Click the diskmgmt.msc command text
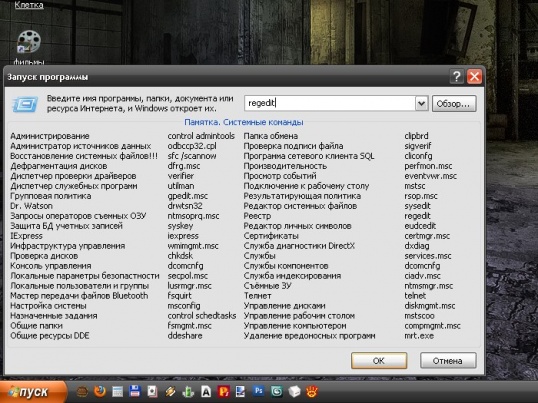 (x=430, y=306)
